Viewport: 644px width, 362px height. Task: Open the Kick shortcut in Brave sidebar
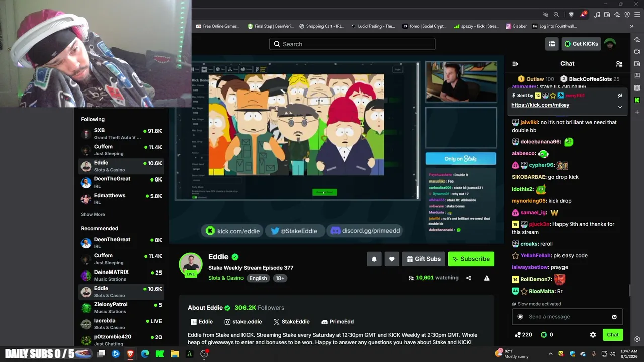click(x=637, y=100)
